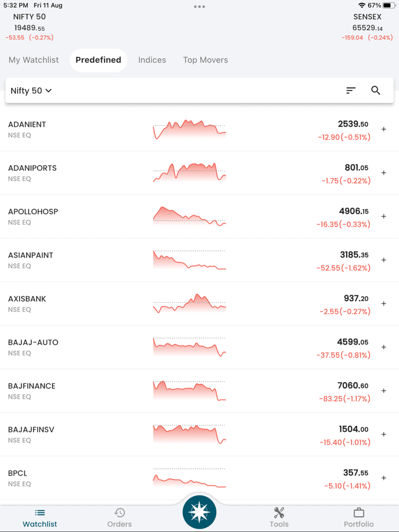View BAJFINANCE sparkline chart
This screenshot has width=399, height=532.
click(x=189, y=391)
